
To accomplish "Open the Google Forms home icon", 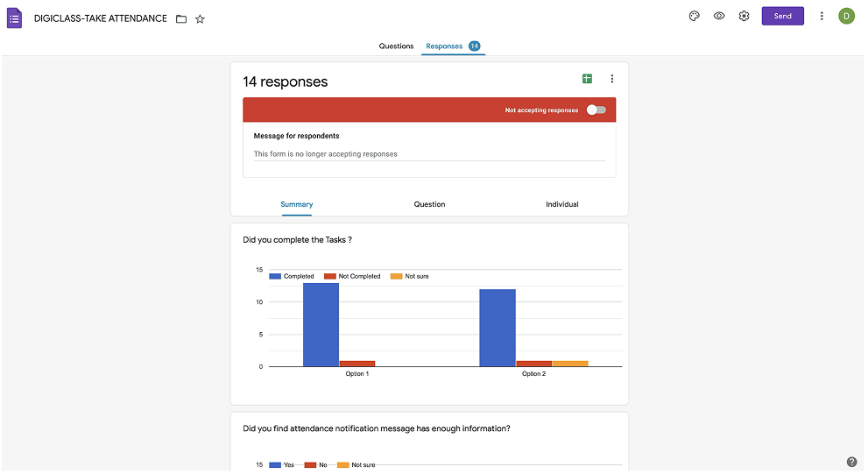I will [x=14, y=18].
